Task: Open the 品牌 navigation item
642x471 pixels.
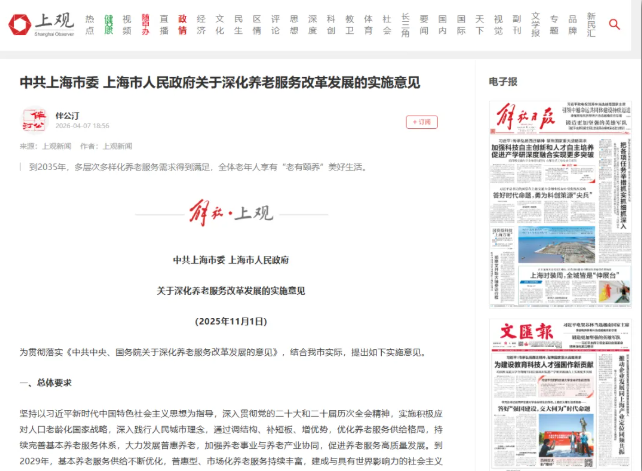Action: (573, 25)
